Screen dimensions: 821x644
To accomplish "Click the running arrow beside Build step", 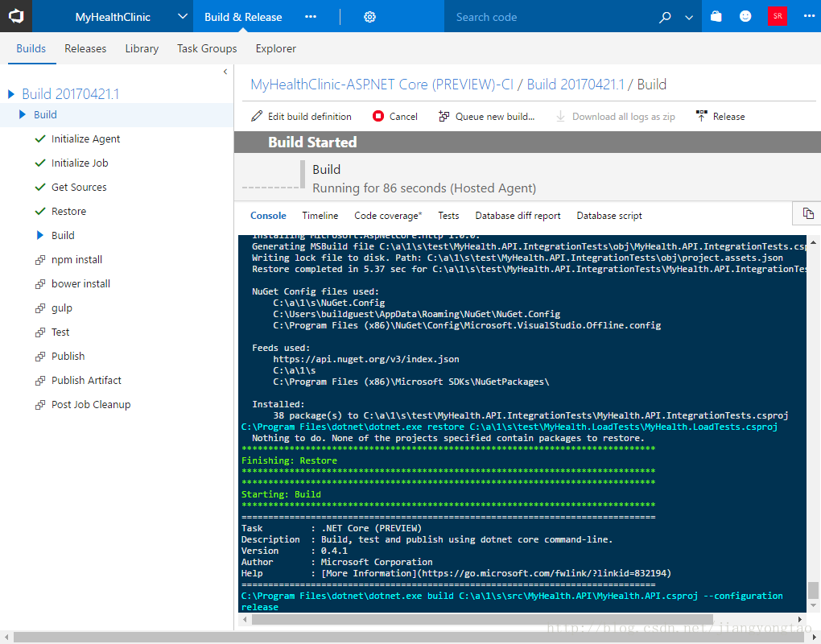I will (39, 236).
